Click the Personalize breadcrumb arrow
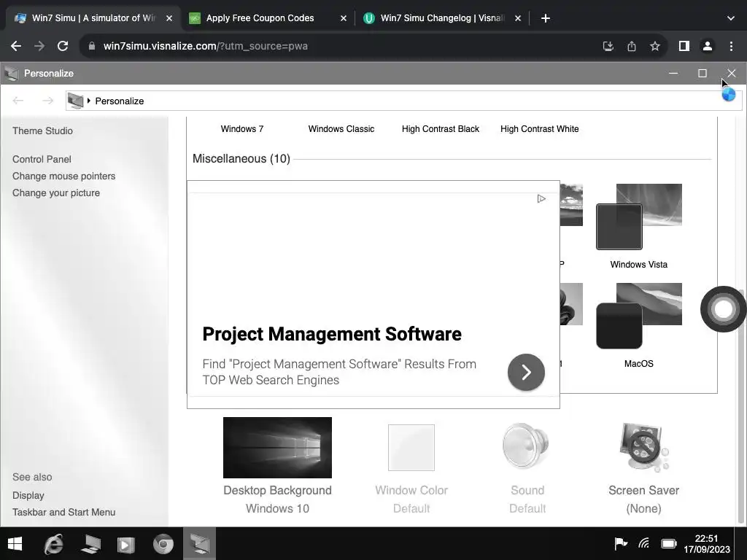The width and height of the screenshot is (747, 560). [88, 101]
